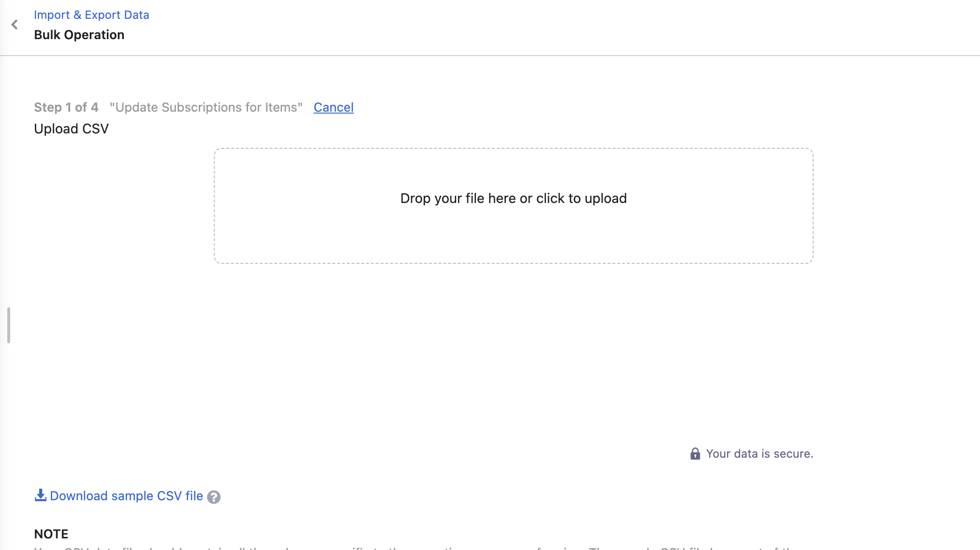Screen dimensions: 980x550
Task: Click "Drop your file here" upload text
Action: pos(458,198)
